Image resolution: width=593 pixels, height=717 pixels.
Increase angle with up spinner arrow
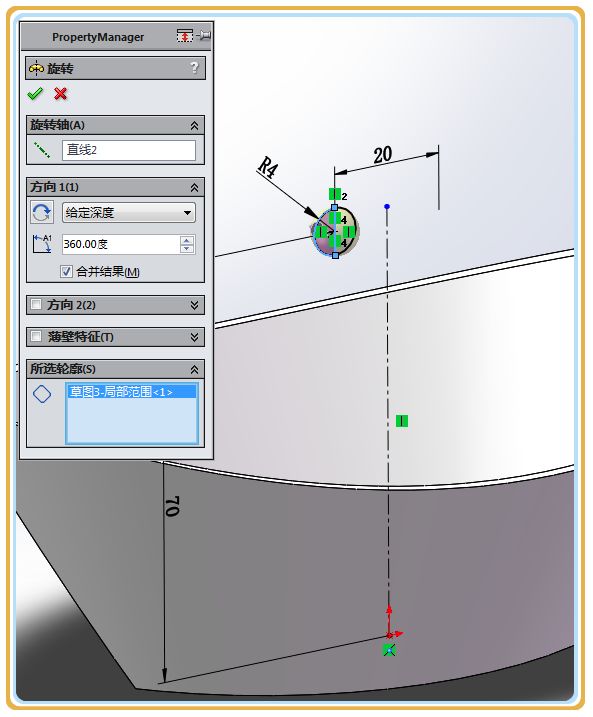187,240
